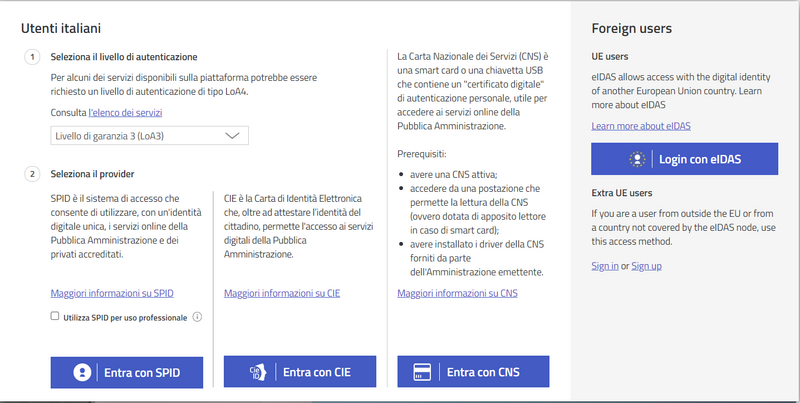Viewport: 800px width, 403px height.
Task: Open Learn more about eIDAS link
Action: point(640,126)
